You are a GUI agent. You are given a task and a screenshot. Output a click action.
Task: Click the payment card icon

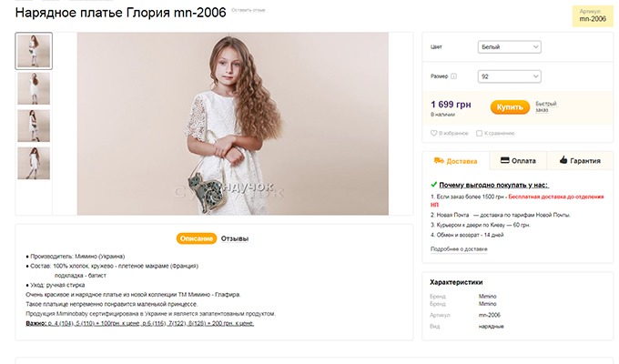click(505, 160)
